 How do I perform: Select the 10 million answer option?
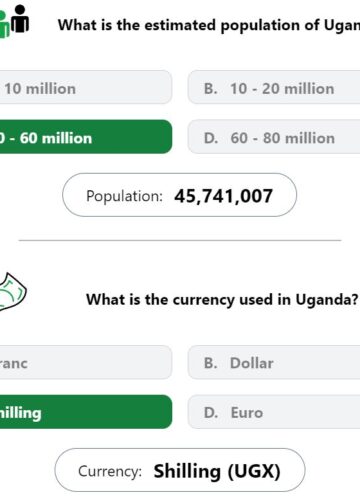tap(86, 87)
